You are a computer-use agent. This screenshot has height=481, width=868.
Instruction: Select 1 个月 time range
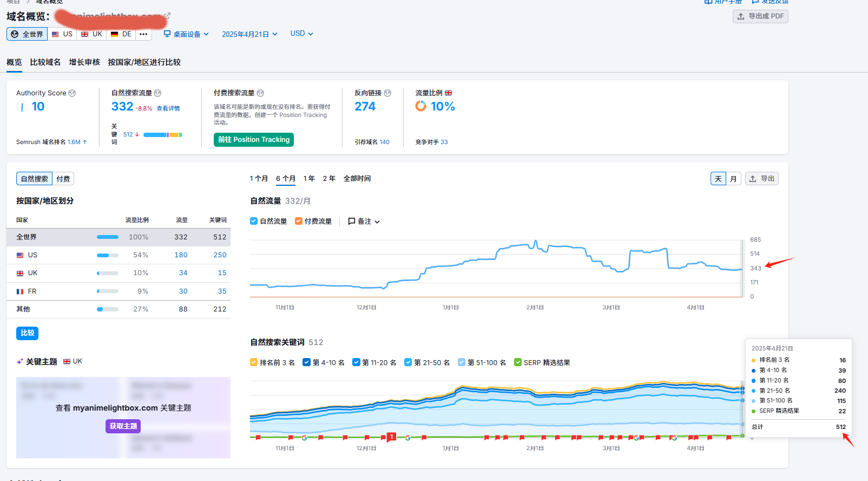(x=259, y=179)
